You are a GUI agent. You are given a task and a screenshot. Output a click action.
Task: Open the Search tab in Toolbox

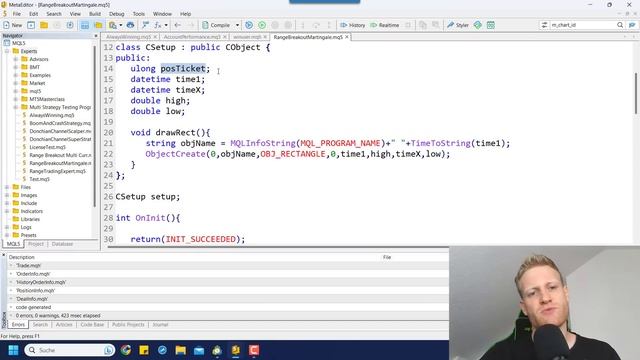point(40,325)
